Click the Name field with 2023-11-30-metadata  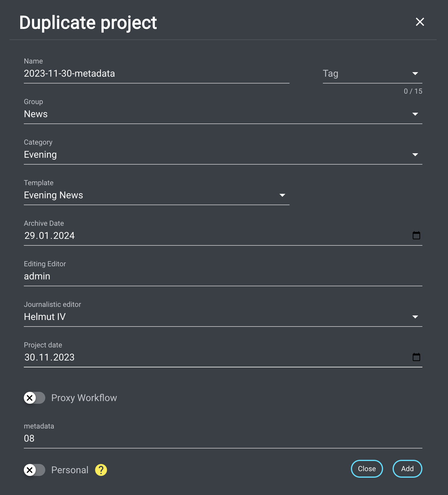click(156, 74)
